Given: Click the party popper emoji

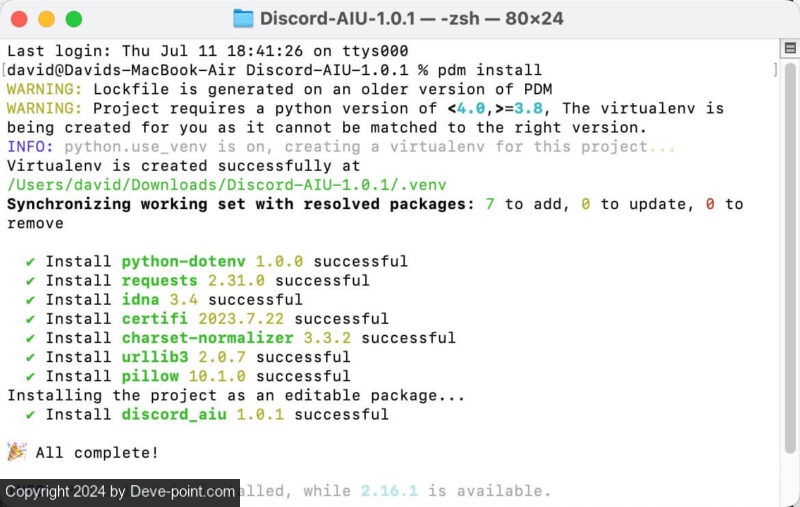Looking at the screenshot, I should (x=17, y=452).
